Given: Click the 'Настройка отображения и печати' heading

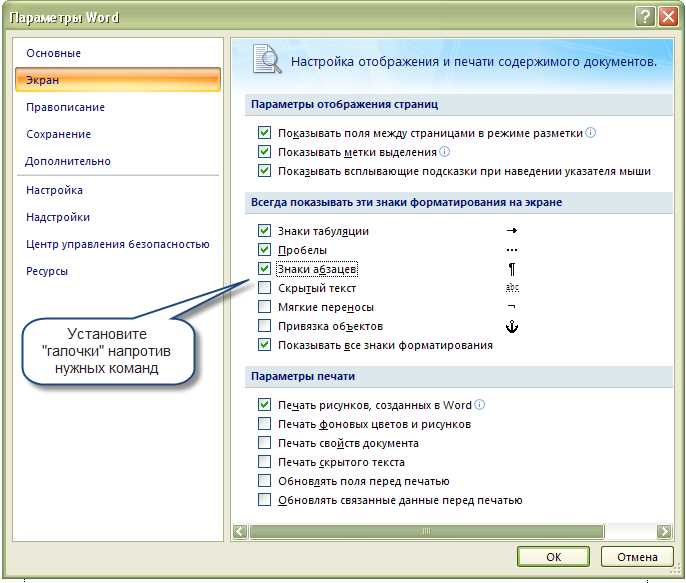Looking at the screenshot, I should coord(474,62).
